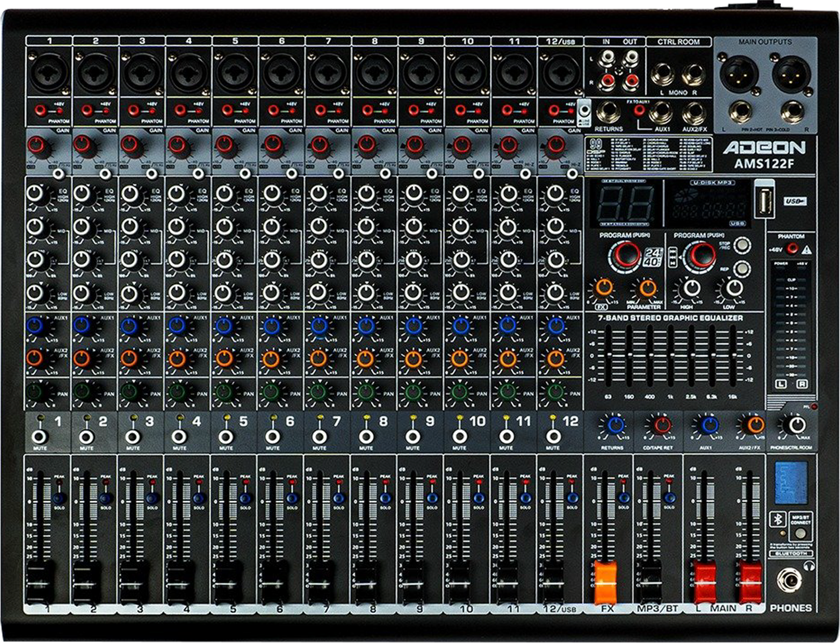Click the blue RETURNS level knob

(616, 425)
